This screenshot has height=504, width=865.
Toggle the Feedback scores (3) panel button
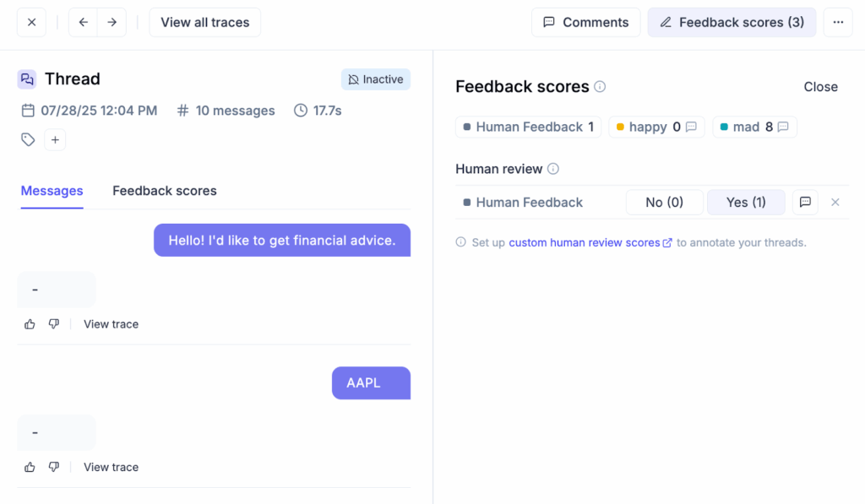pos(732,23)
